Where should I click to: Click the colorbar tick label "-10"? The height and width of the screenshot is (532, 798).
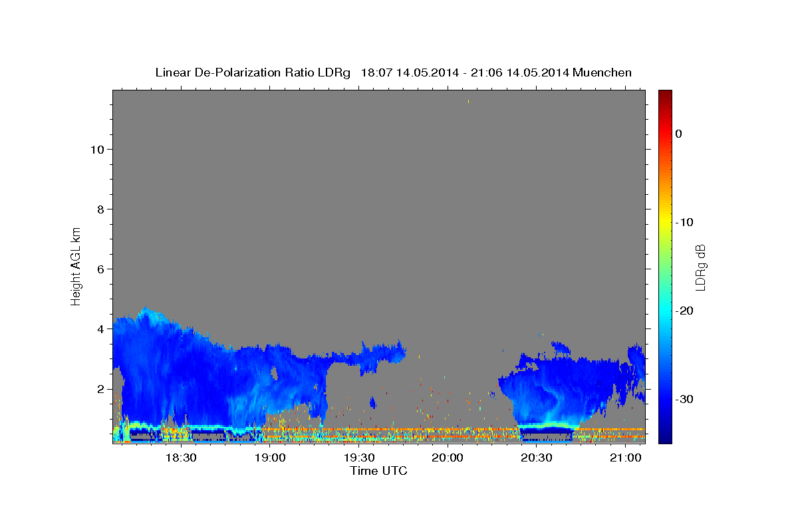(685, 222)
